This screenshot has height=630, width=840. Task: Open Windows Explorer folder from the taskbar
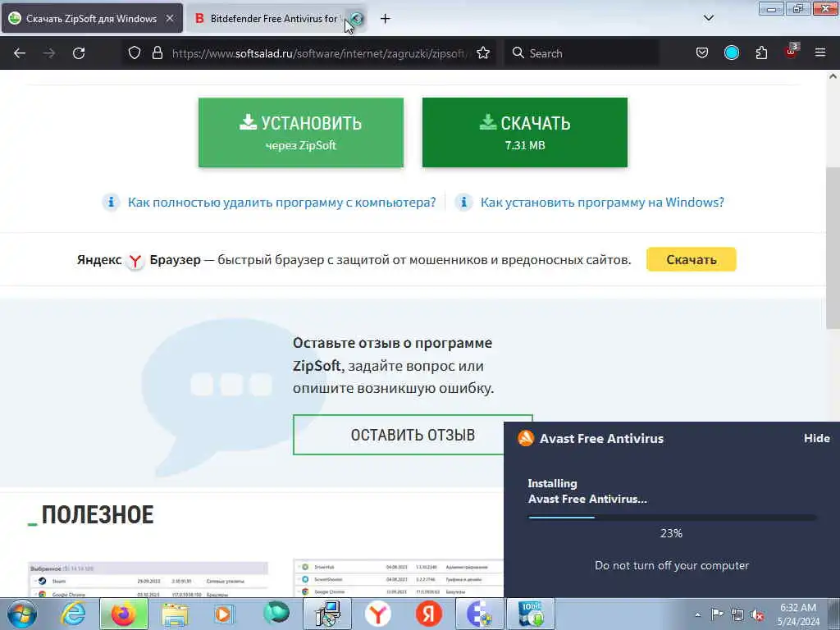[176, 614]
